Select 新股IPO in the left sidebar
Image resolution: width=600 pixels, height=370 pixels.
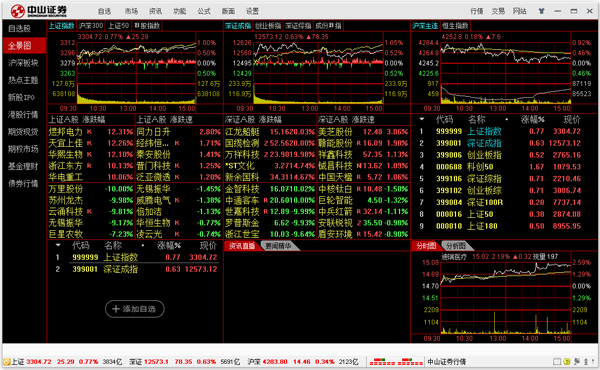point(23,97)
